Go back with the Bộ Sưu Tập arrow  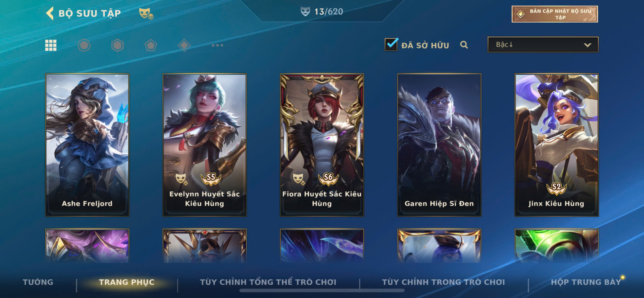[x=50, y=13]
